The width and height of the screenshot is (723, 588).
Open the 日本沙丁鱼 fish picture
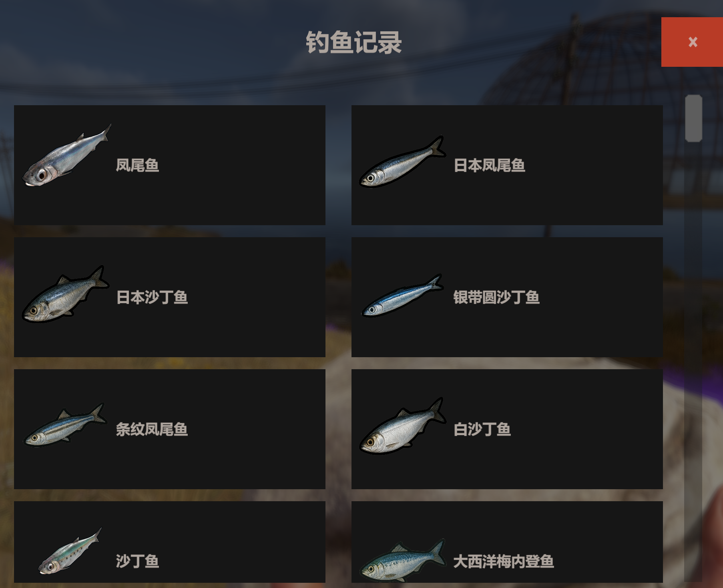[x=66, y=294]
